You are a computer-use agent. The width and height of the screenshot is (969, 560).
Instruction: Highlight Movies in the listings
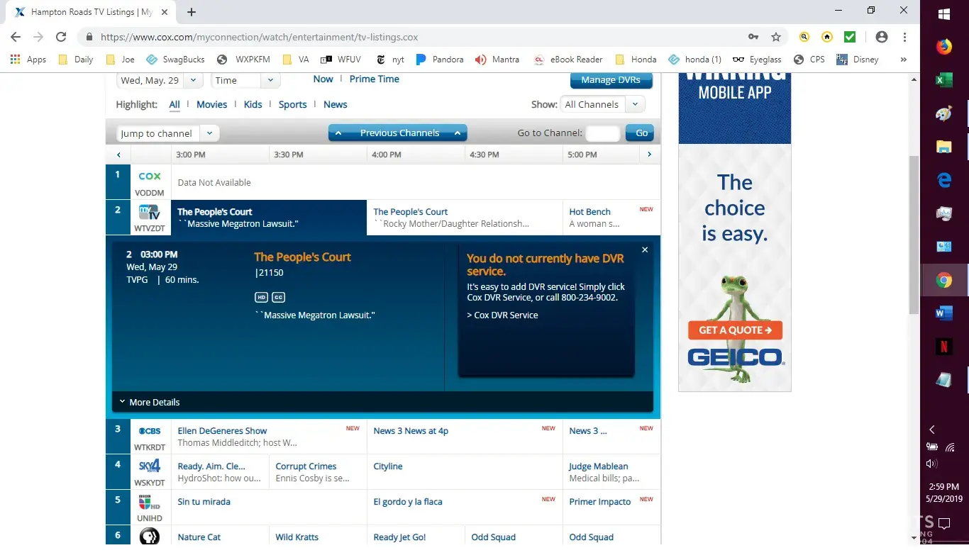click(x=211, y=104)
